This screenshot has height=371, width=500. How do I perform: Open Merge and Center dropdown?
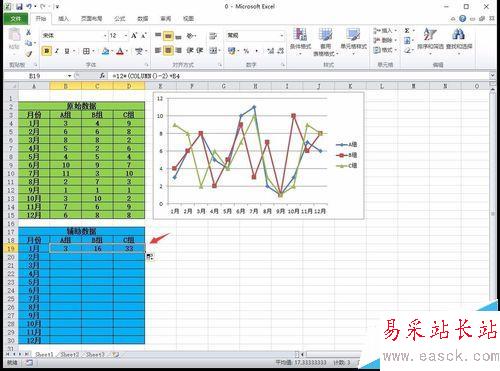[x=220, y=51]
